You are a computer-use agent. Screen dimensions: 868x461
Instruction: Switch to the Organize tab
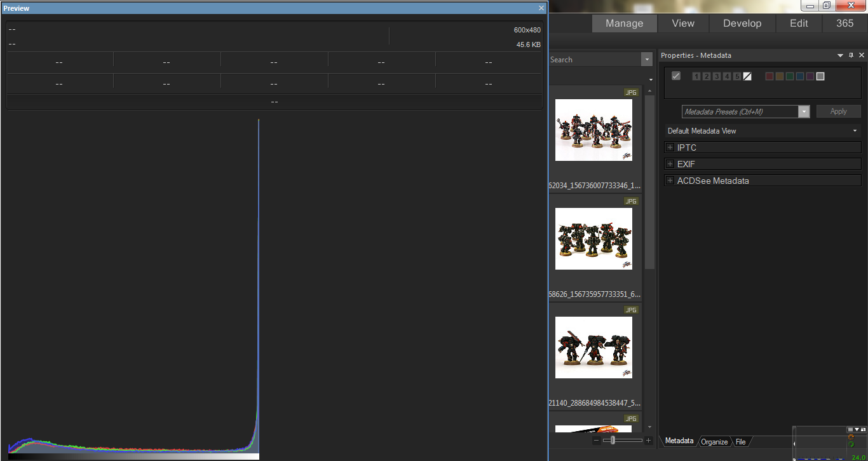click(714, 442)
